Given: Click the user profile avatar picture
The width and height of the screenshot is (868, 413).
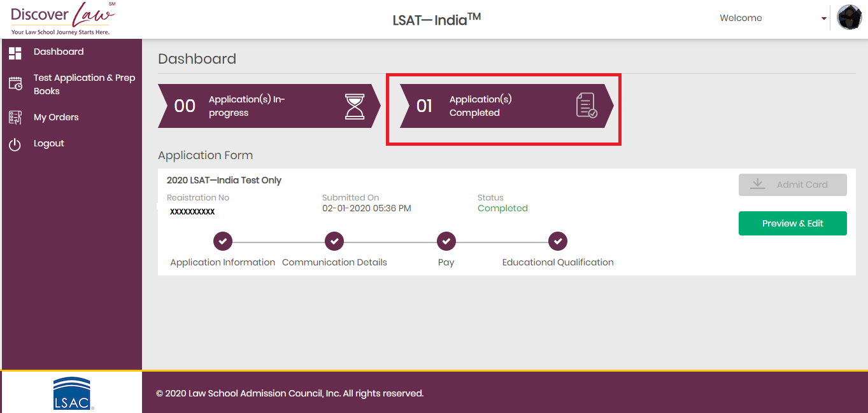Looking at the screenshot, I should [849, 18].
